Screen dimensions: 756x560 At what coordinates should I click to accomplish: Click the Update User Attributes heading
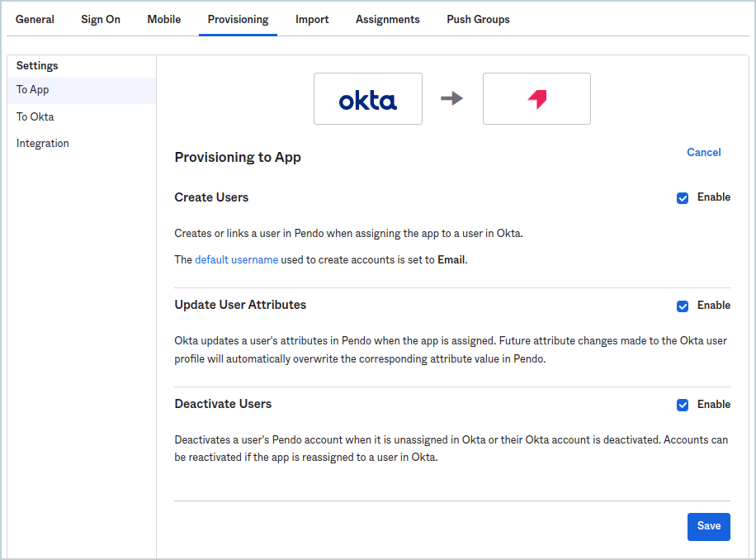coord(240,305)
